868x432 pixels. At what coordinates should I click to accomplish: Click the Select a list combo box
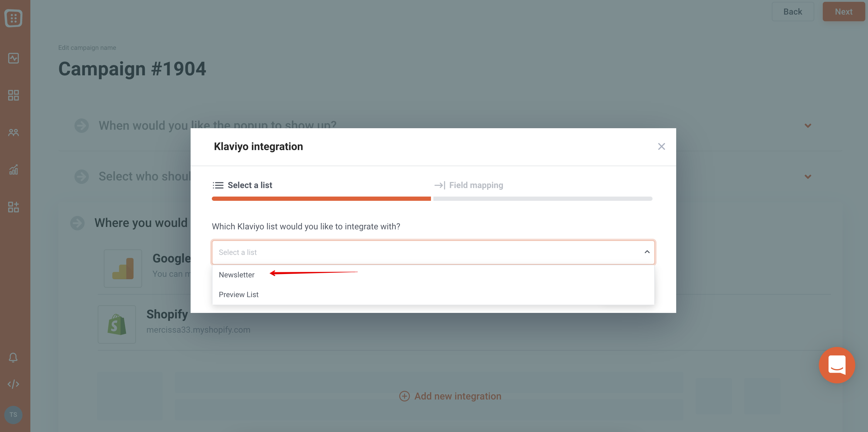[x=433, y=252]
